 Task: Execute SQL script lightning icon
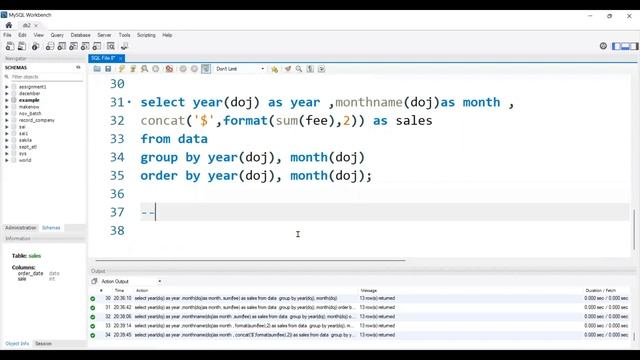[121, 69]
